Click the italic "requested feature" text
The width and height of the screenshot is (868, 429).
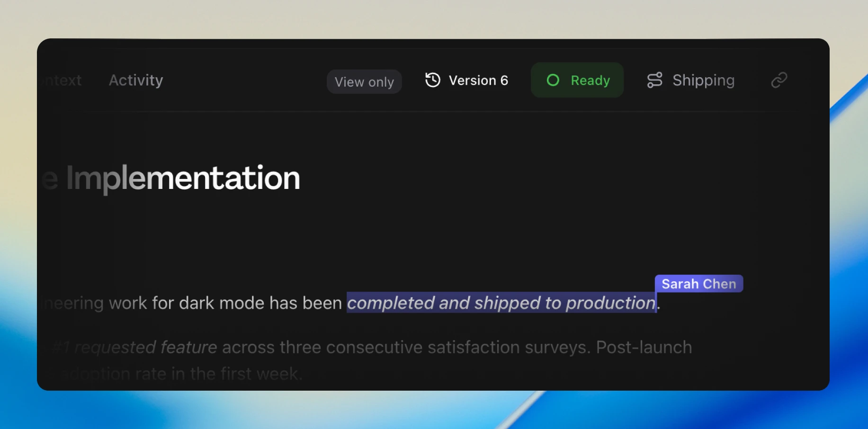[x=146, y=348]
